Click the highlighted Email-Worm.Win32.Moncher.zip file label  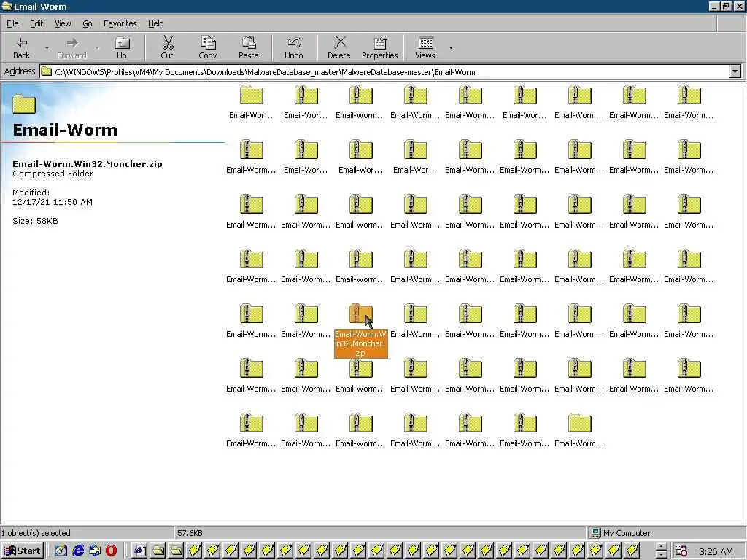click(361, 343)
